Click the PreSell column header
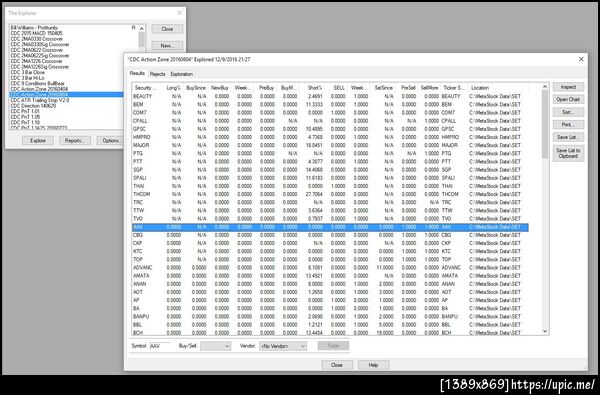Image resolution: width=600 pixels, height=395 pixels. click(407, 88)
